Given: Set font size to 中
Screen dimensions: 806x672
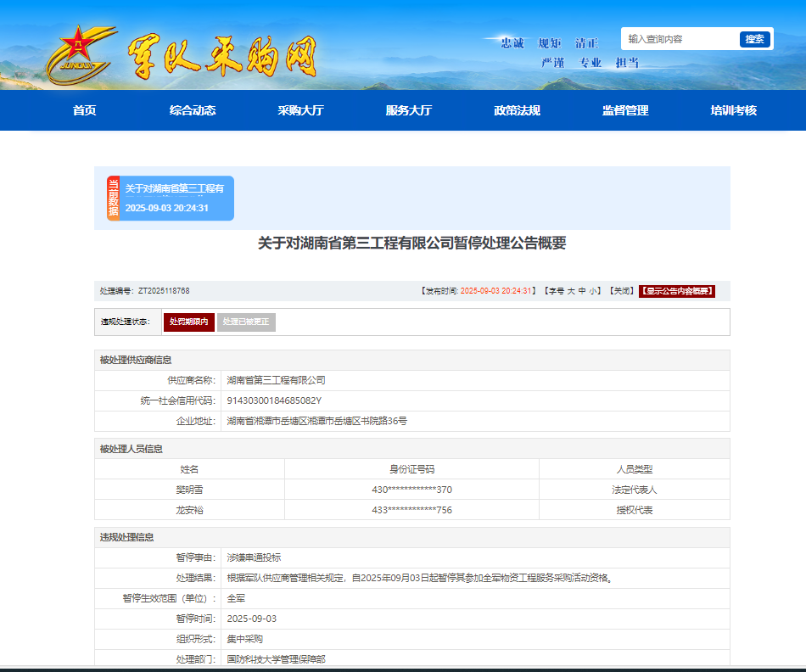Looking at the screenshot, I should click(x=581, y=291).
